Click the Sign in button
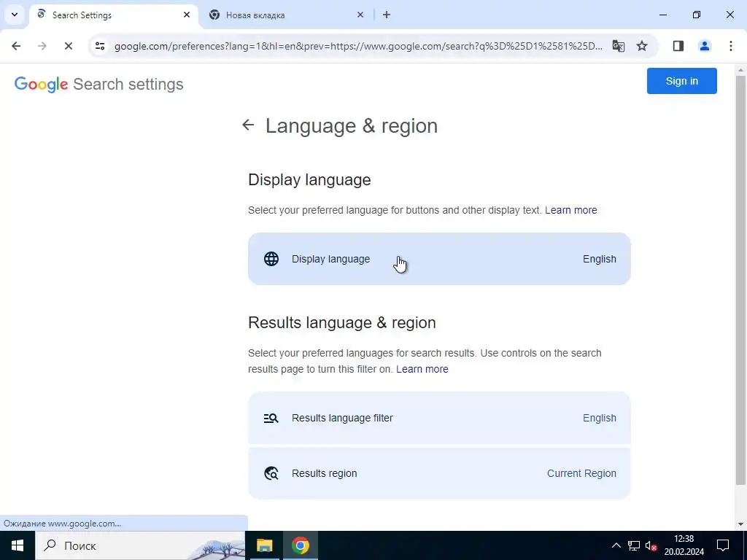Screen dimensions: 747x560 682,81
